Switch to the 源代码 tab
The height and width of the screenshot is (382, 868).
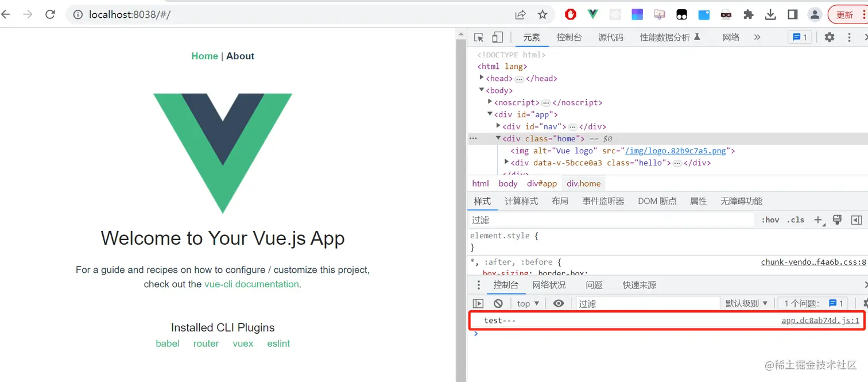click(x=611, y=37)
